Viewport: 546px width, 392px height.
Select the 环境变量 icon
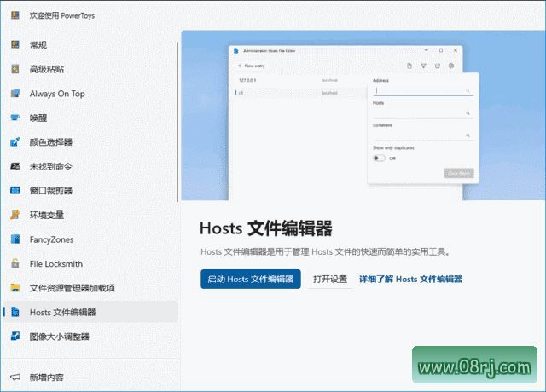15,215
